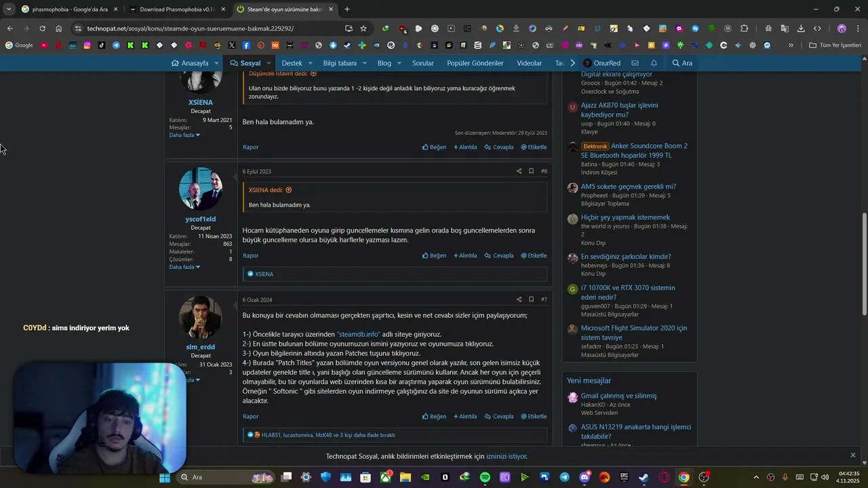The width and height of the screenshot is (868, 488).
Task: Open the inbox envelope icon in forum navbar
Action: coord(635,63)
